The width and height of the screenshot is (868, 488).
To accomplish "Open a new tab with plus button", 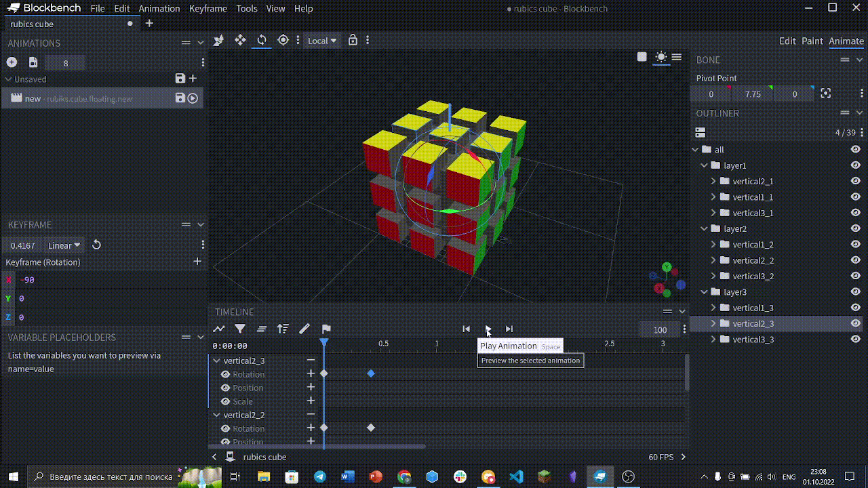I will point(149,23).
